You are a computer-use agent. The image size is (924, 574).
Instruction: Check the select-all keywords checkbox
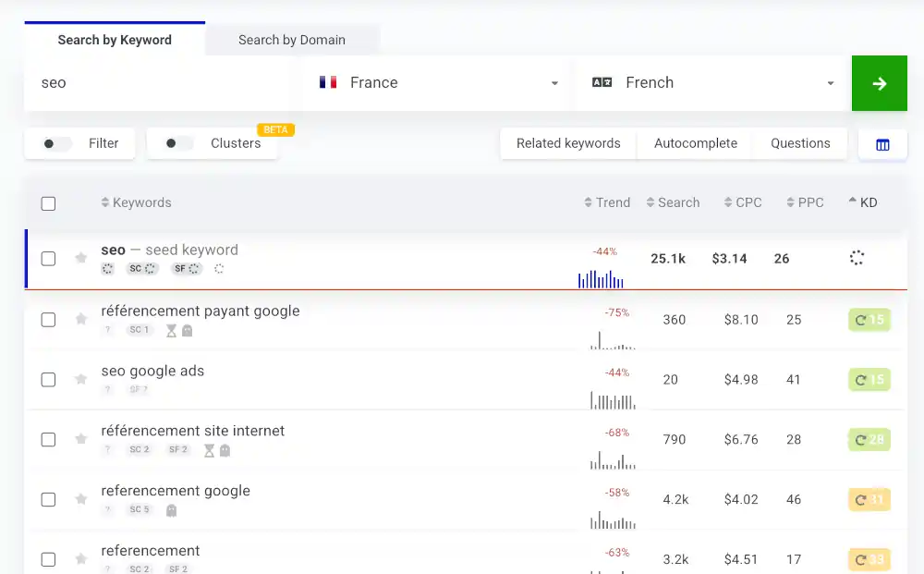tap(48, 203)
